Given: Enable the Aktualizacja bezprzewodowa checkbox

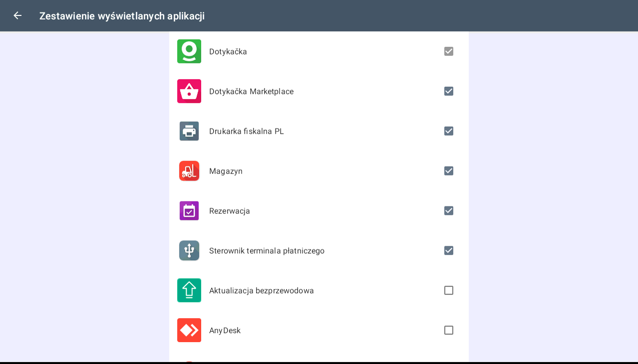Looking at the screenshot, I should coord(449,290).
